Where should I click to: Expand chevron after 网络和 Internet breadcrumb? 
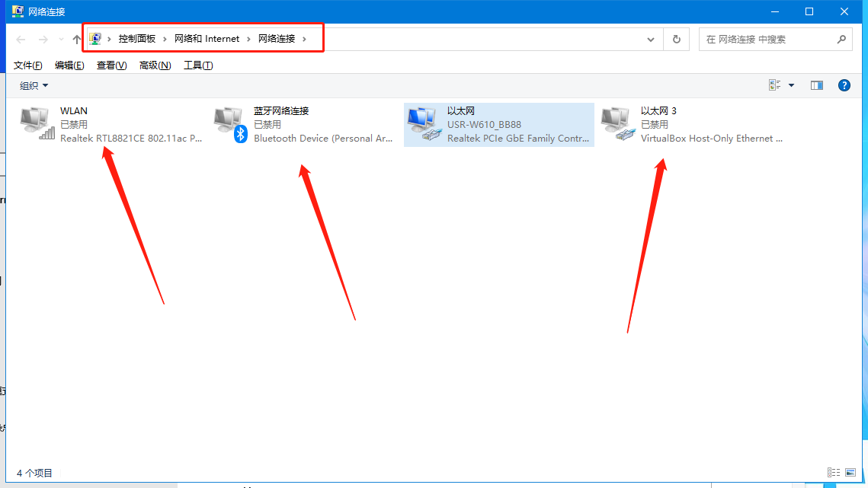click(248, 39)
